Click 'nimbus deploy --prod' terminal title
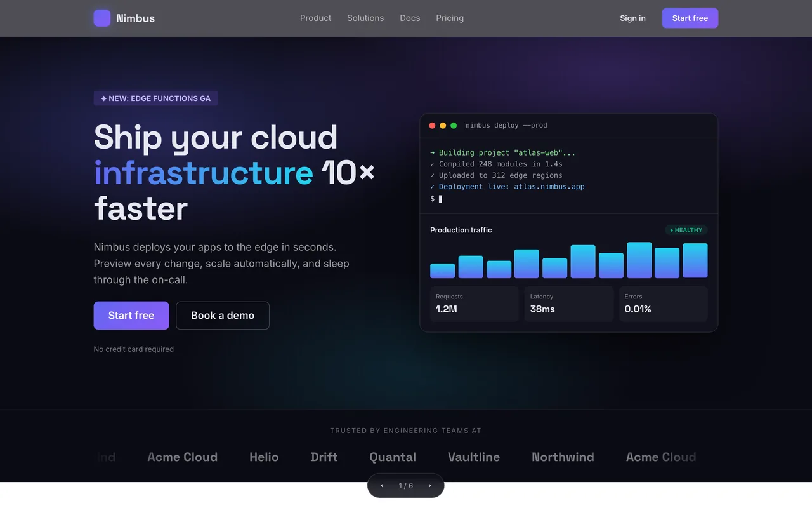Image resolution: width=812 pixels, height=508 pixels. (506, 125)
